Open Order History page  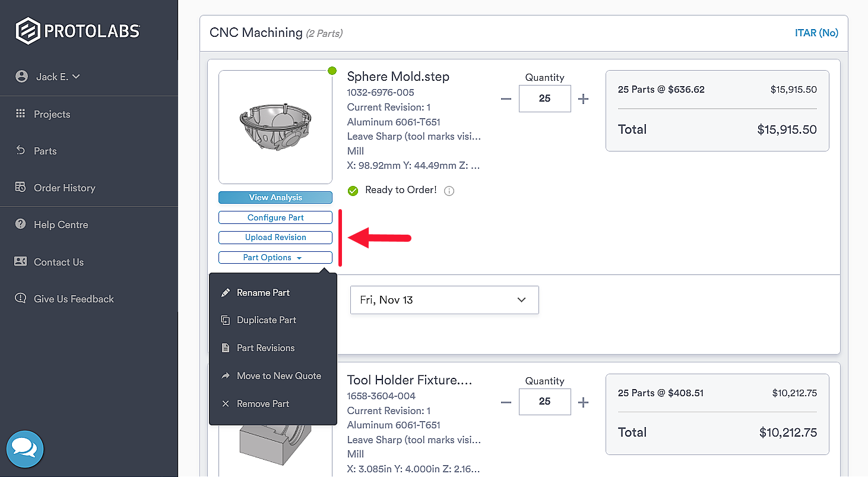tap(64, 188)
